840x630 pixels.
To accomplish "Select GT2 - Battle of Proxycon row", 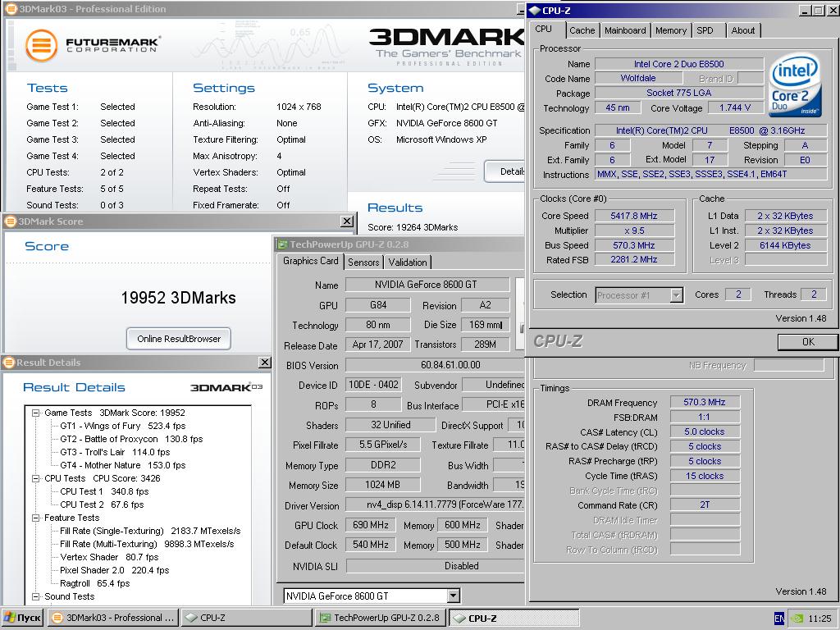I will 131,440.
